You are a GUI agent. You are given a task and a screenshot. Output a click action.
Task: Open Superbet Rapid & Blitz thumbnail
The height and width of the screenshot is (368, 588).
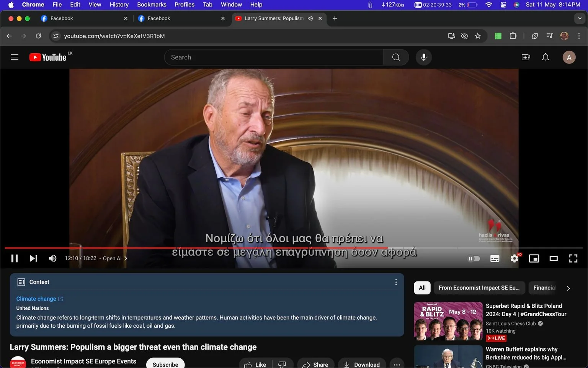click(448, 321)
